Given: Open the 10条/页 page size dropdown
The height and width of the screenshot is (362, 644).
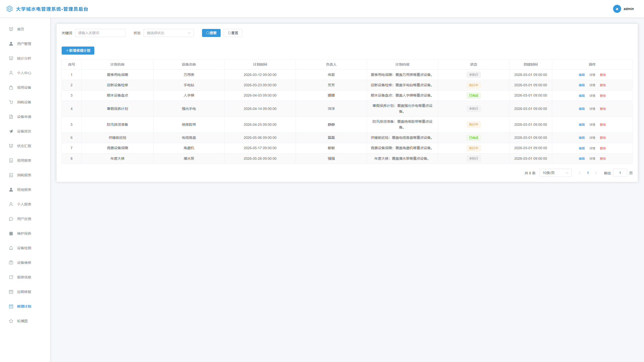Looking at the screenshot, I should tap(555, 173).
